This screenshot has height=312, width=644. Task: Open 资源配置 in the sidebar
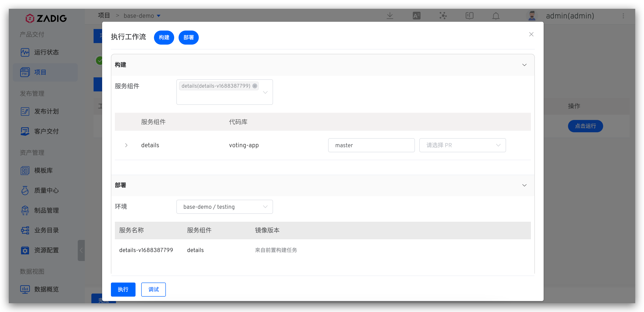pyautogui.click(x=46, y=250)
